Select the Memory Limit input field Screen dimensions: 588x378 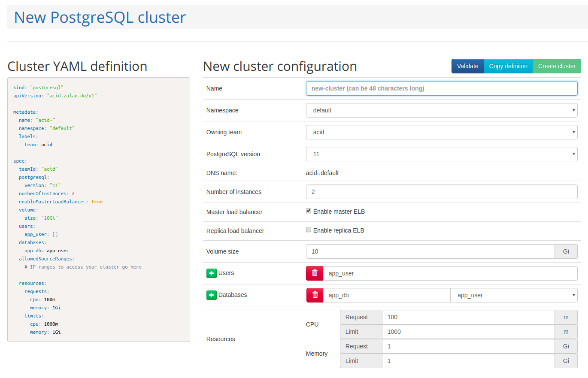[468, 360]
